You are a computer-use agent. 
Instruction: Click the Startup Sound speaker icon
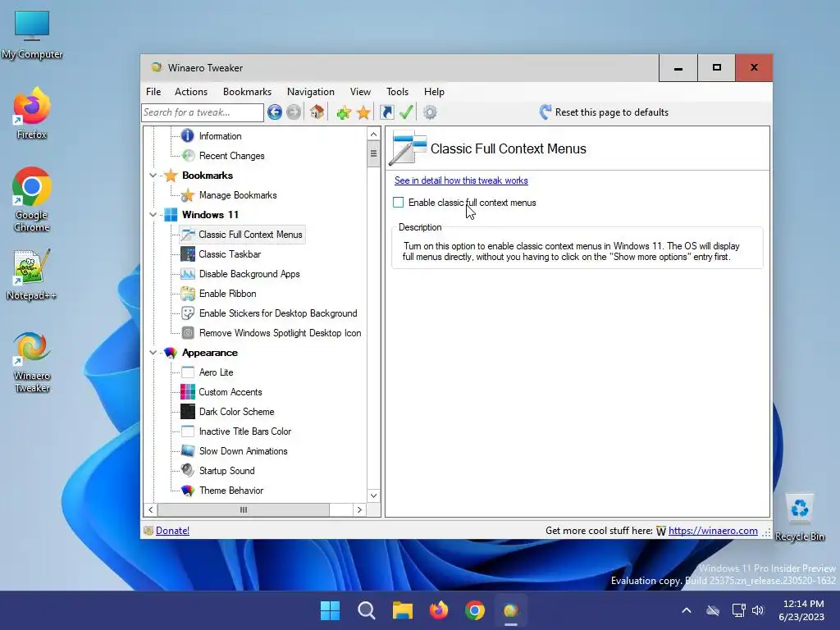(188, 470)
